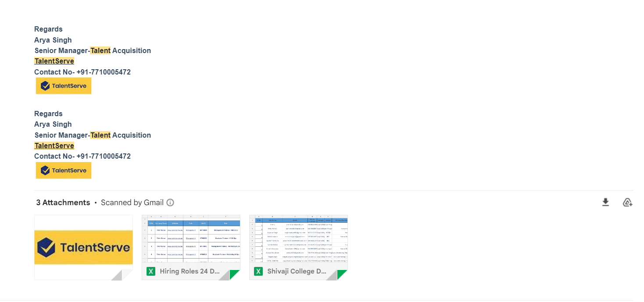Open Shivaji College D... spreadsheet attachment
644x302 pixels.
point(298,247)
